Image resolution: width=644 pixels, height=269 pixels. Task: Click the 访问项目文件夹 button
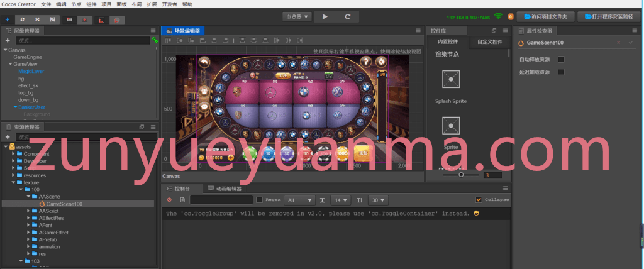(545, 17)
